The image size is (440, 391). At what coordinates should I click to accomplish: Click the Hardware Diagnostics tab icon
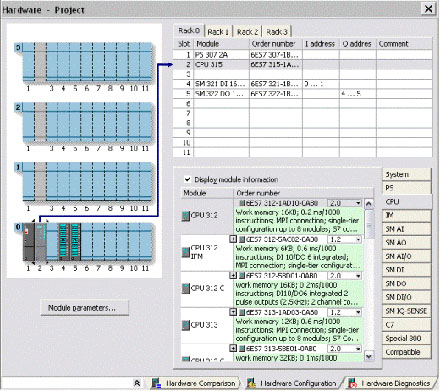[x=353, y=383]
